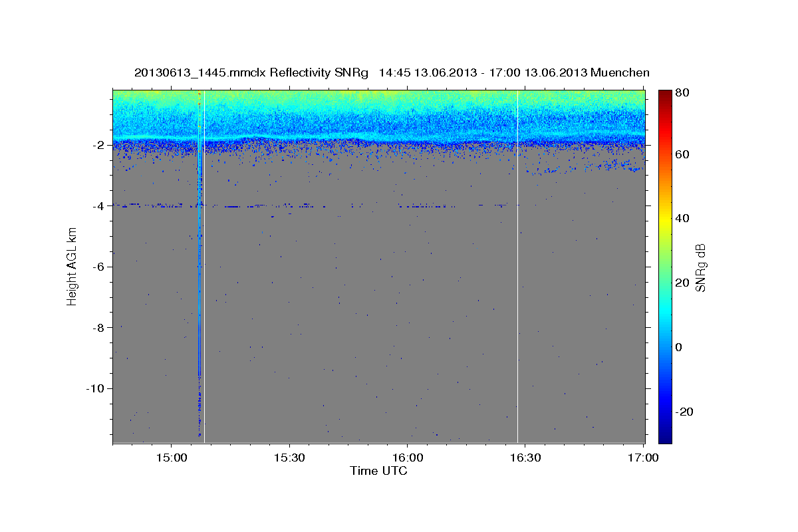The width and height of the screenshot is (798, 532).
Task: Click the 16:30 time tick label
Action: click(x=525, y=458)
